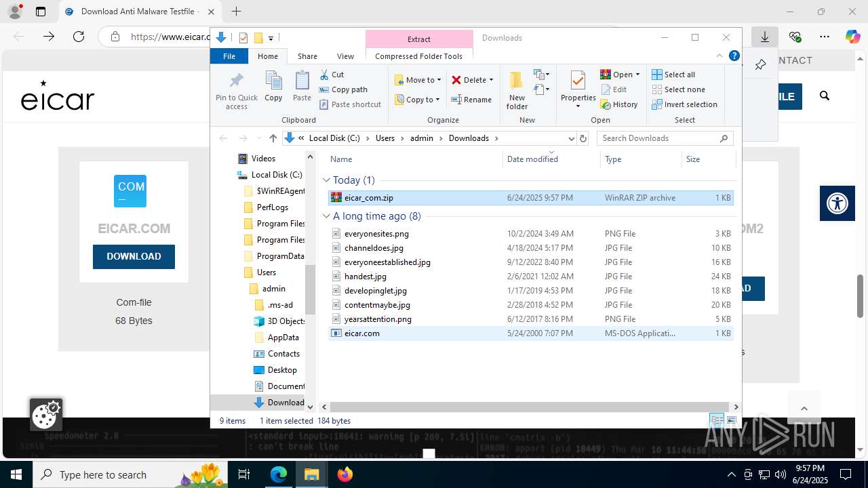Open accessibility tools widget on page
This screenshot has width=868, height=488.
(x=837, y=203)
